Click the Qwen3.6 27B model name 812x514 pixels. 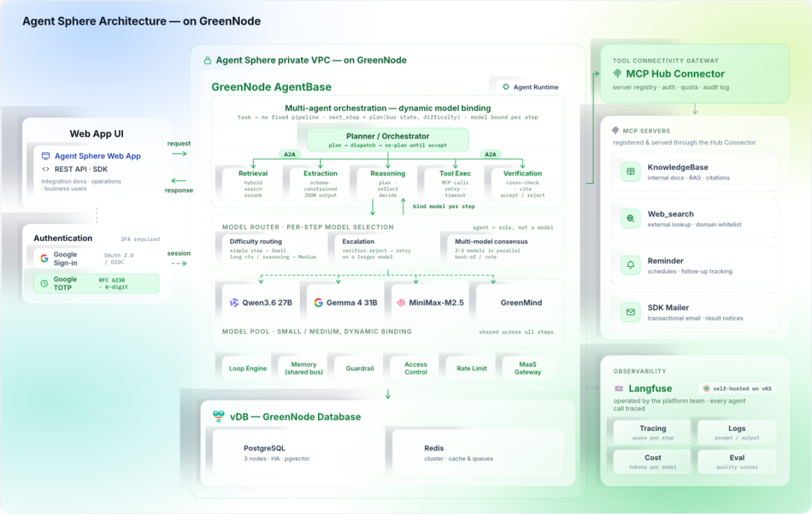click(x=267, y=303)
